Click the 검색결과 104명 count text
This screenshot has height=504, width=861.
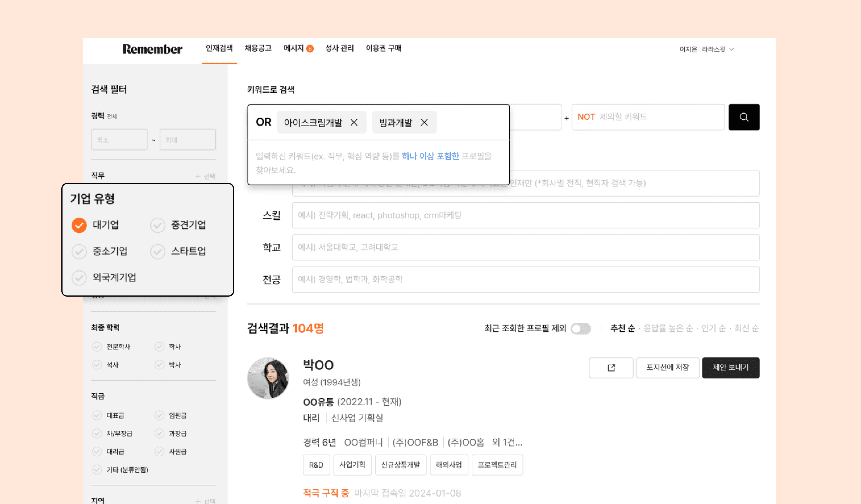(x=285, y=328)
